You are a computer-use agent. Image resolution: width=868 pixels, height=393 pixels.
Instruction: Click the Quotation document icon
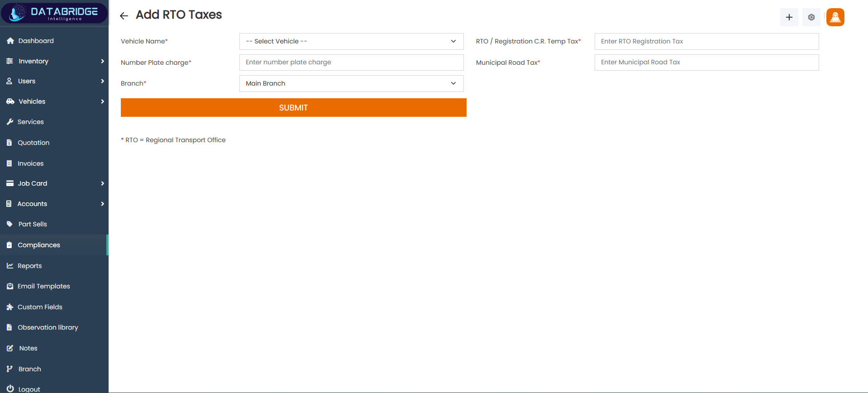pyautogui.click(x=10, y=143)
